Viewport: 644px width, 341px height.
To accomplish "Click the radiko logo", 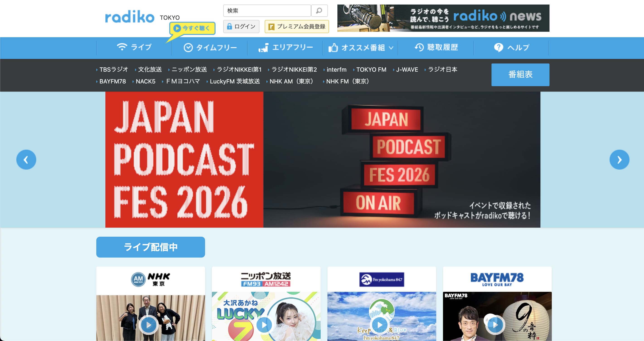I will [129, 17].
